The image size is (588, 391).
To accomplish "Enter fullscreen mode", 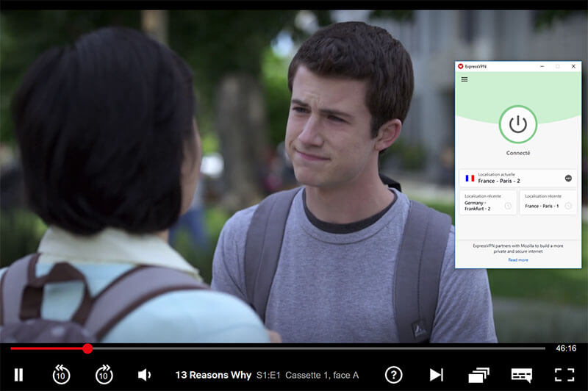I will 564,375.
